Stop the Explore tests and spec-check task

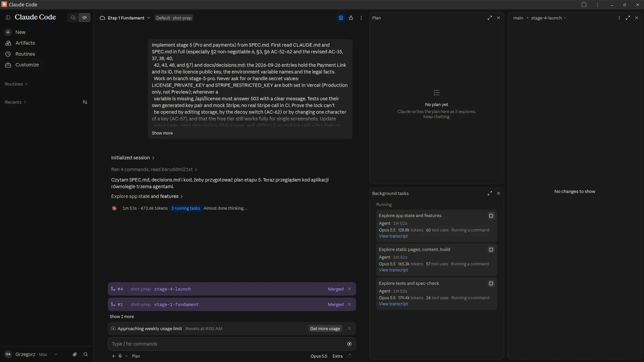491,283
